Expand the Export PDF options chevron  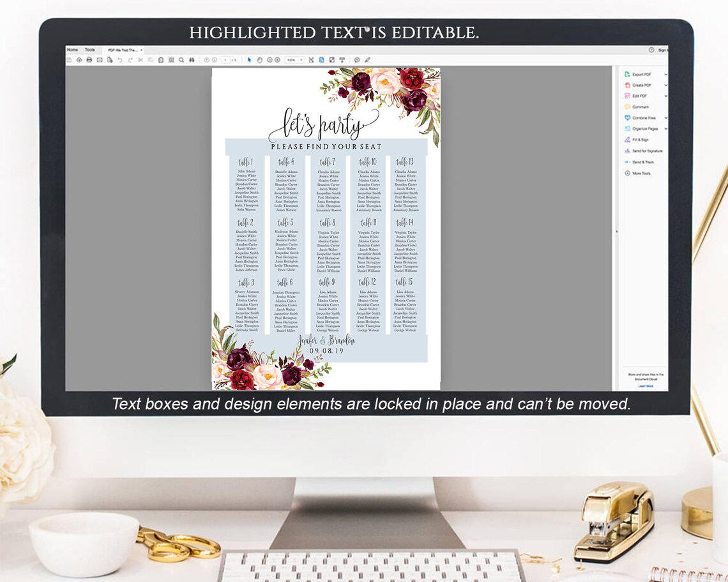pyautogui.click(x=665, y=75)
